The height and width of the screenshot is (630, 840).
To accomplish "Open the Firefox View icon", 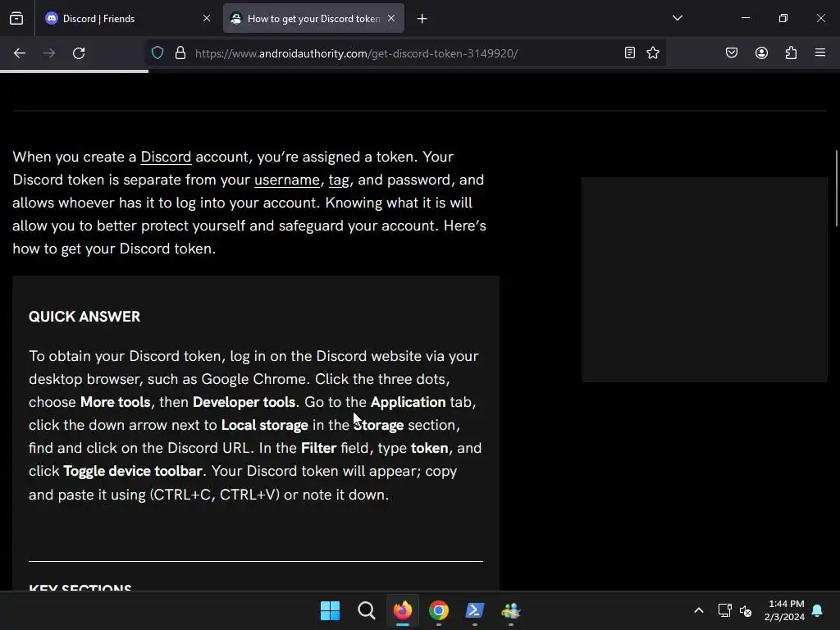I will (16, 18).
